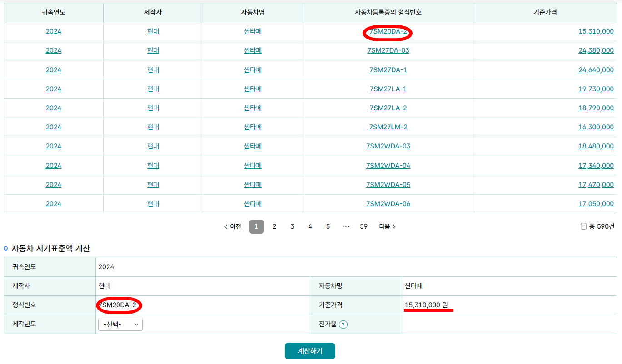The width and height of the screenshot is (622, 364).
Task: Click the 7SM20DA-2 value in calculation form
Action: tap(118, 305)
